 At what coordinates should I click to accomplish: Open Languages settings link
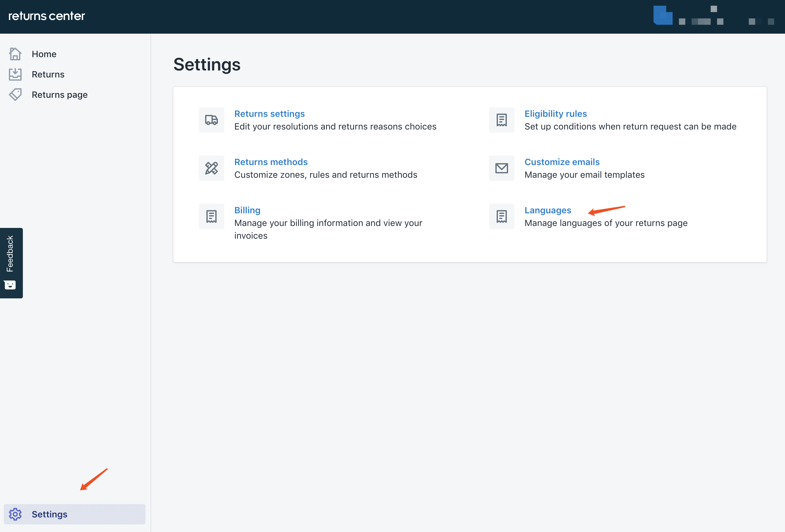pos(547,210)
